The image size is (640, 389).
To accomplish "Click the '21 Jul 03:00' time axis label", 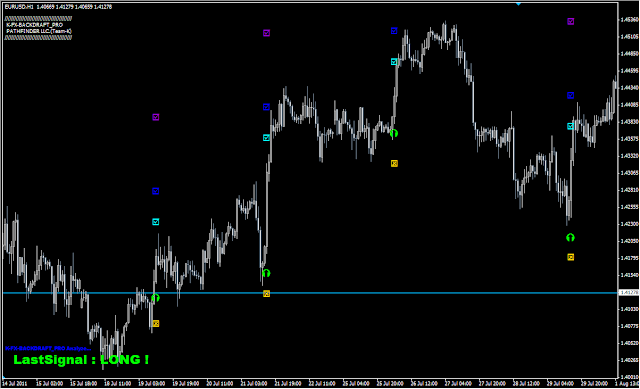I will [254, 384].
